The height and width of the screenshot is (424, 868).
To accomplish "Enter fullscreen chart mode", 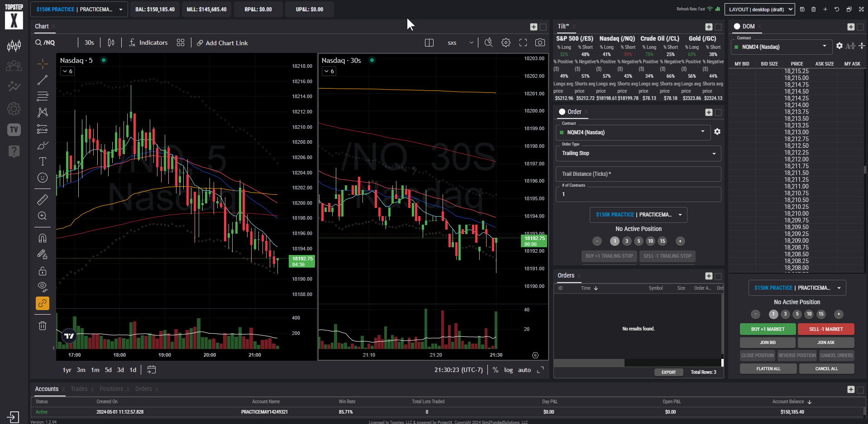I will pyautogui.click(x=523, y=42).
